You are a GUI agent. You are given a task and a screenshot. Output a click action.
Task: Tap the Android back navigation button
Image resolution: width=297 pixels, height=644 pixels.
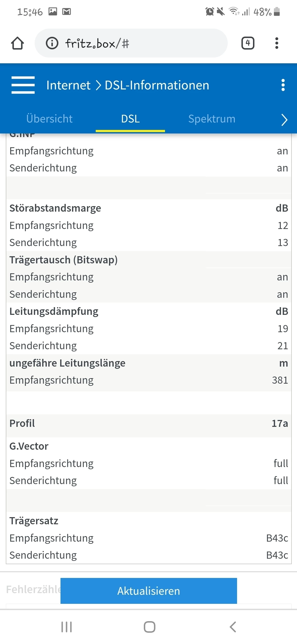tap(233, 627)
